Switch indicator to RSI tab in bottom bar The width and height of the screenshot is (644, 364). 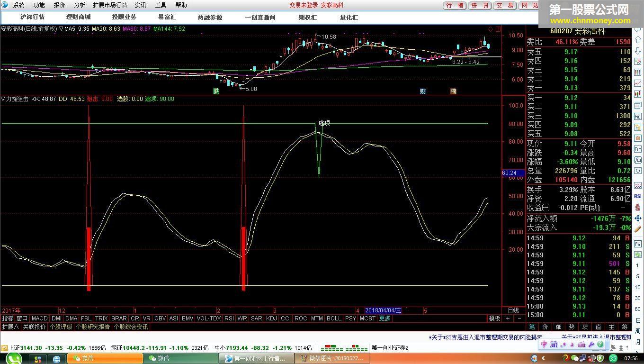coord(229,318)
